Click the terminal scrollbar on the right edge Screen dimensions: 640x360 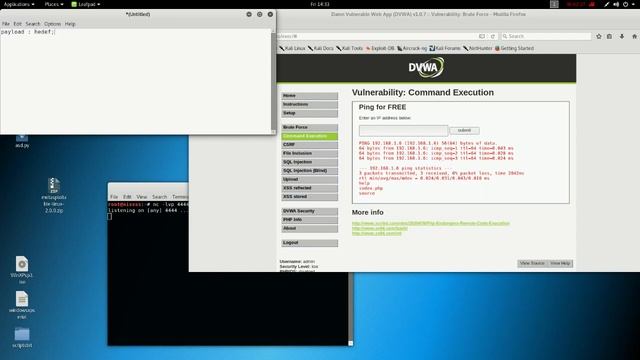point(350,309)
